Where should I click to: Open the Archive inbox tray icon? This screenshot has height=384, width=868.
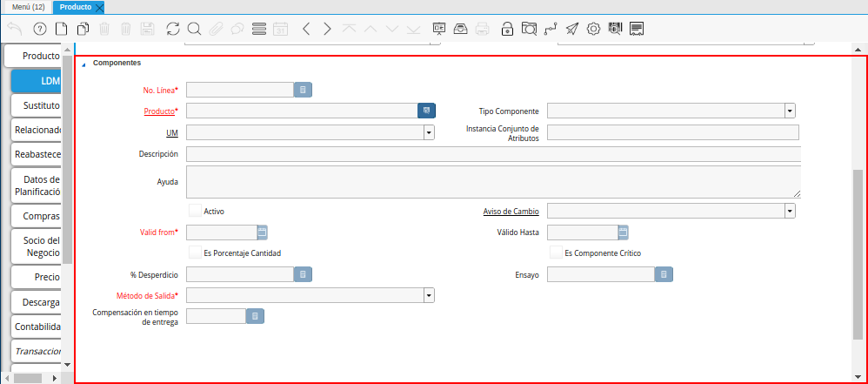pyautogui.click(x=461, y=29)
